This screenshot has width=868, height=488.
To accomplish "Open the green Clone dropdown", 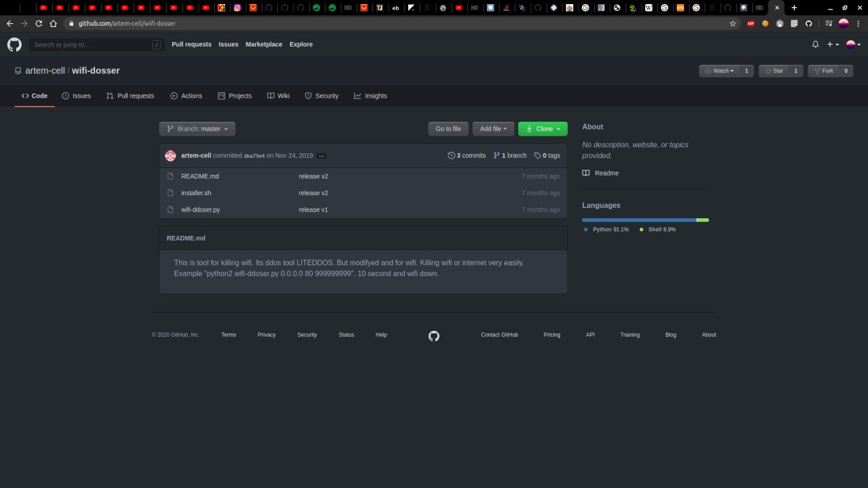I will 543,129.
